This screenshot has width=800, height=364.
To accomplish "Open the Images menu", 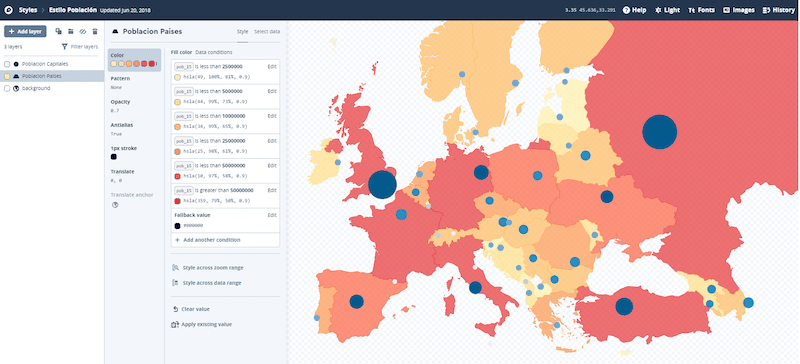I will click(739, 10).
